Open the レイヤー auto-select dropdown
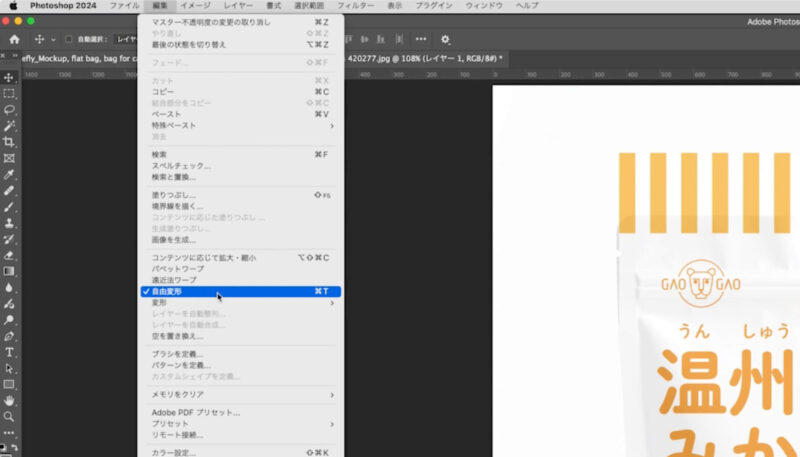 coord(126,39)
